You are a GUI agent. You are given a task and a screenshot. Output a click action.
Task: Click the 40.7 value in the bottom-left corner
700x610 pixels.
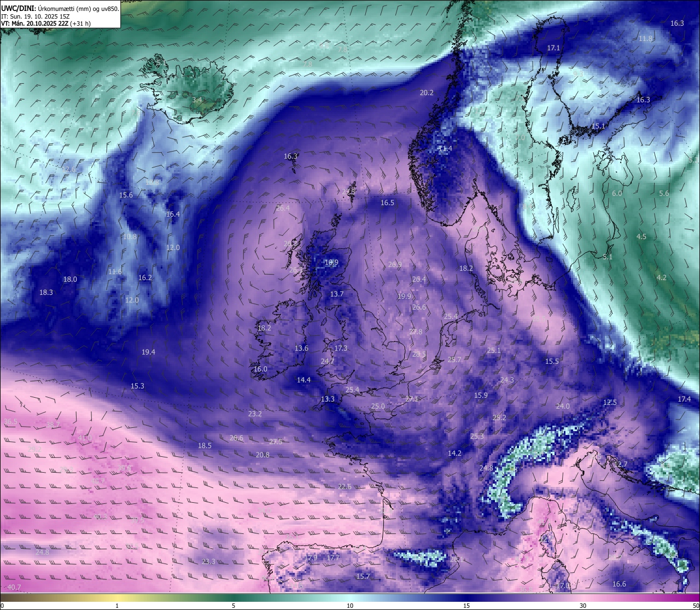click(x=15, y=587)
